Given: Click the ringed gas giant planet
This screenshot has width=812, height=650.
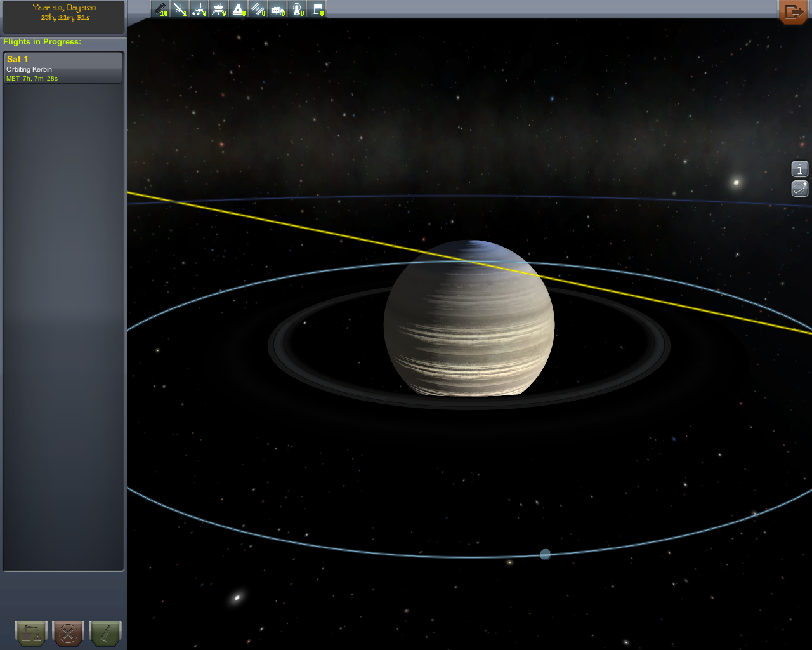Looking at the screenshot, I should (x=469, y=318).
